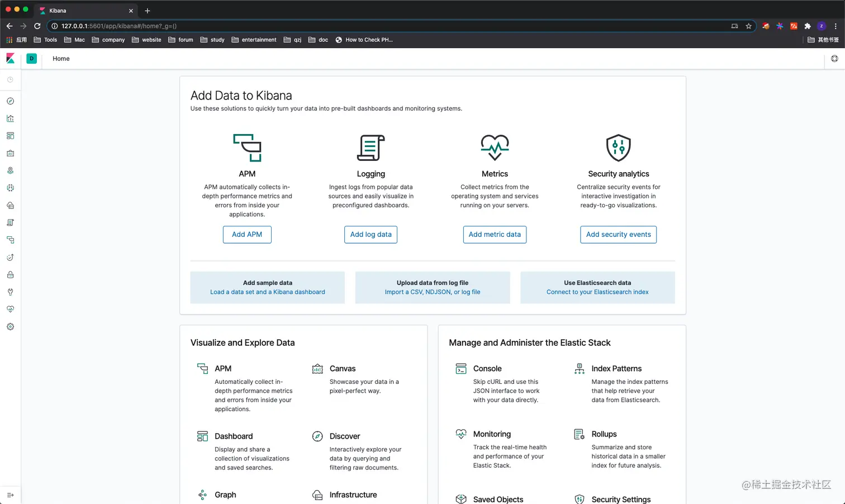
Task: Open the browser extensions puzzle icon
Action: 808,26
